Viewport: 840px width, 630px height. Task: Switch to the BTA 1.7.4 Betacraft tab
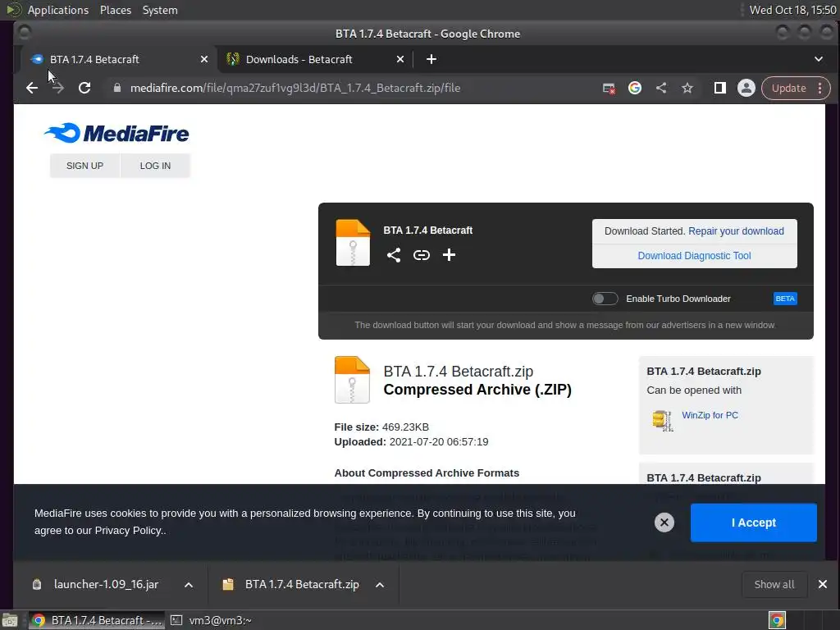point(116,59)
